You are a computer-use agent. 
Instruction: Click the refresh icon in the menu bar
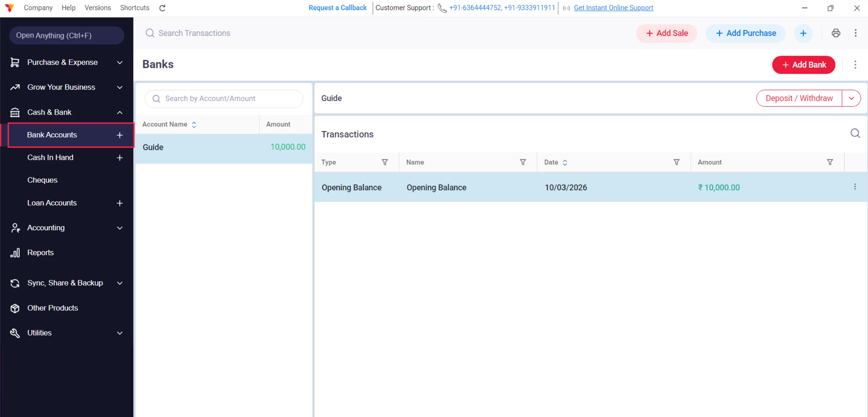(162, 7)
